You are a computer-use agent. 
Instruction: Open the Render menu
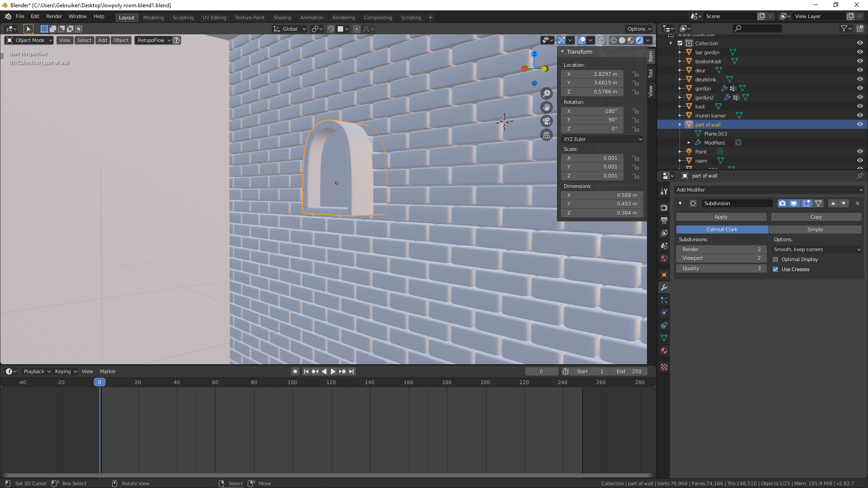[x=54, y=16]
